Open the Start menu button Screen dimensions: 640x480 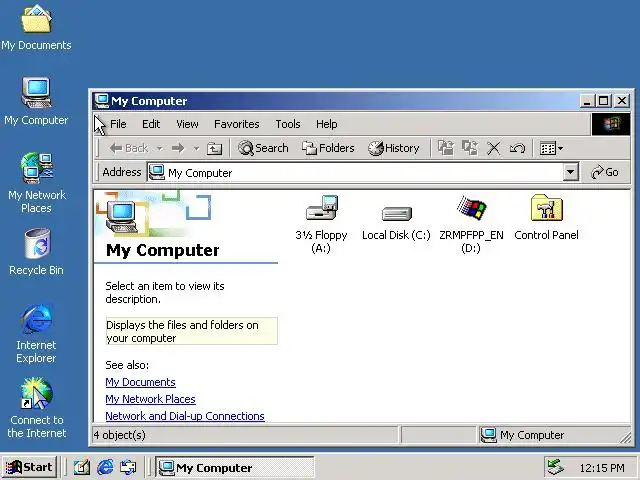coord(29,467)
